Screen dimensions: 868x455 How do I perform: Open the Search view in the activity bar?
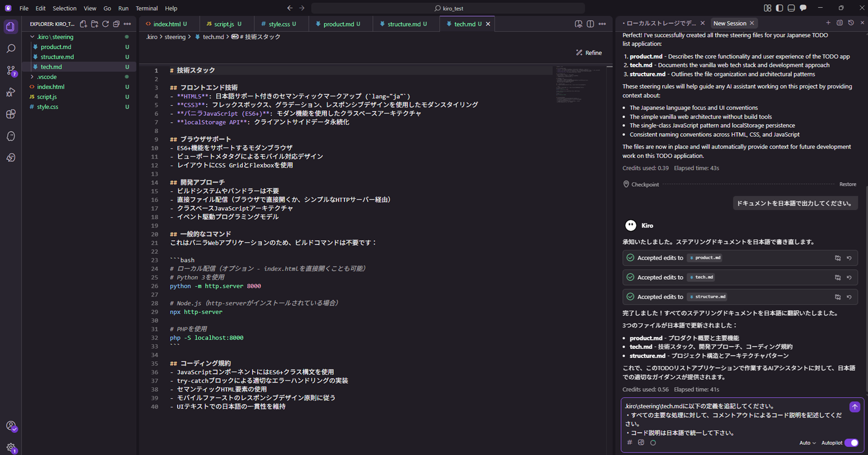coord(11,48)
